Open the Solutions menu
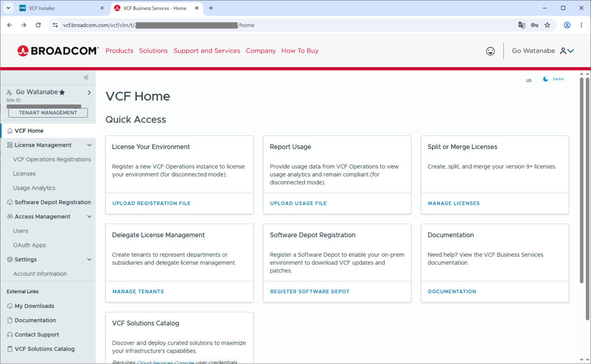591x364 pixels. (x=153, y=51)
